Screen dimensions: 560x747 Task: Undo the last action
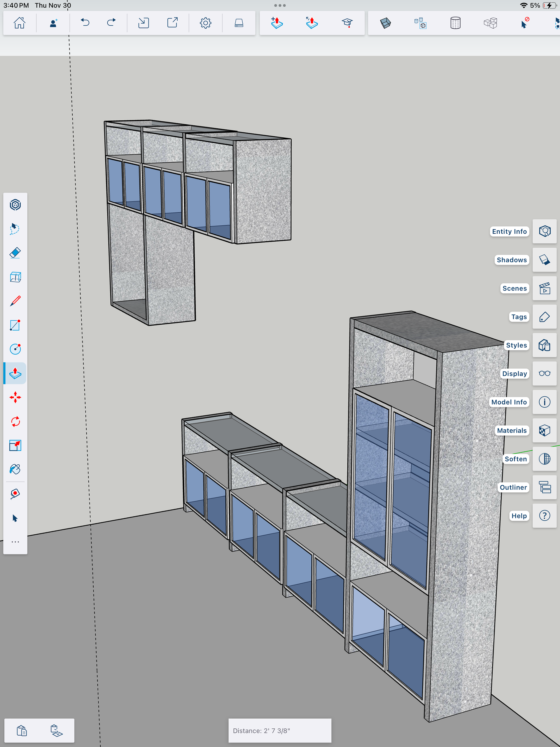(x=85, y=23)
